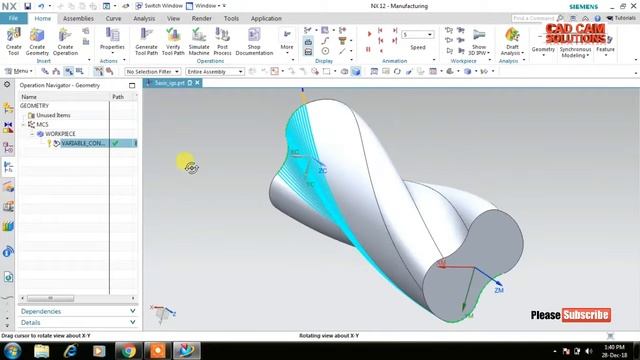This screenshot has width=640, height=360.
Task: Open File Explorer from the taskbar
Action: pos(41,351)
